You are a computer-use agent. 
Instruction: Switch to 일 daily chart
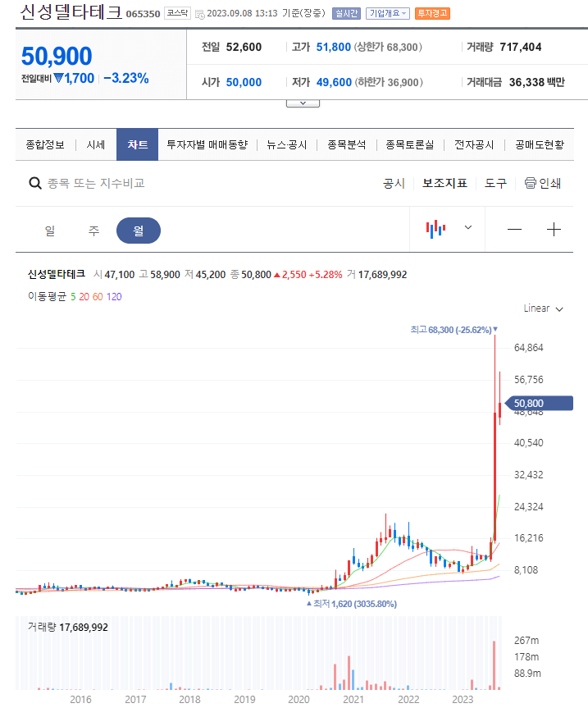(50, 231)
